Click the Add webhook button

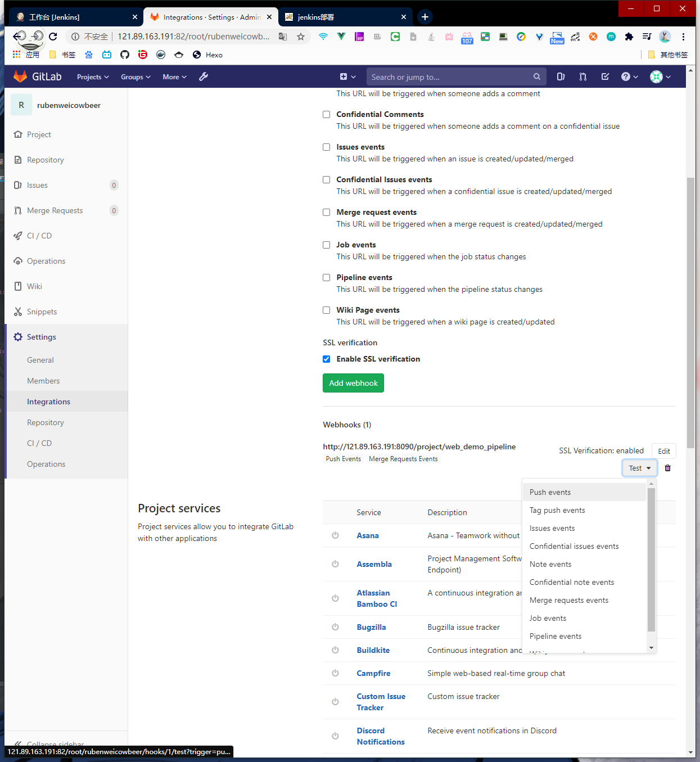tap(353, 383)
